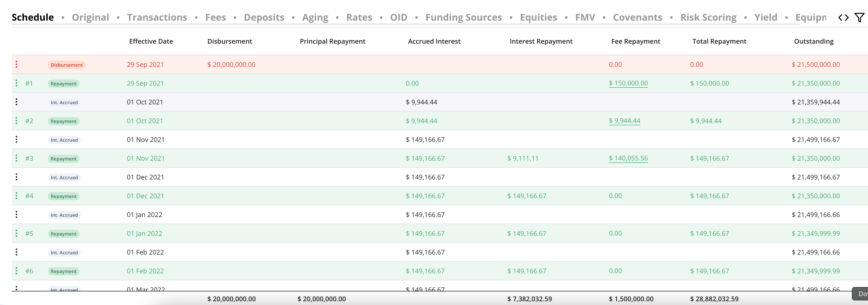Open the filter funnel icon
868x305 pixels.
pos(859,18)
